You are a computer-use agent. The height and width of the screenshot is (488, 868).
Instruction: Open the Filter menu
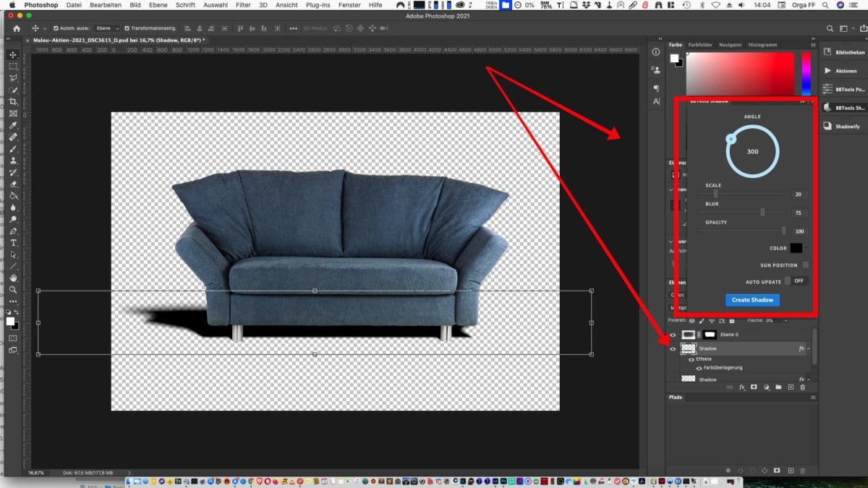(x=242, y=5)
